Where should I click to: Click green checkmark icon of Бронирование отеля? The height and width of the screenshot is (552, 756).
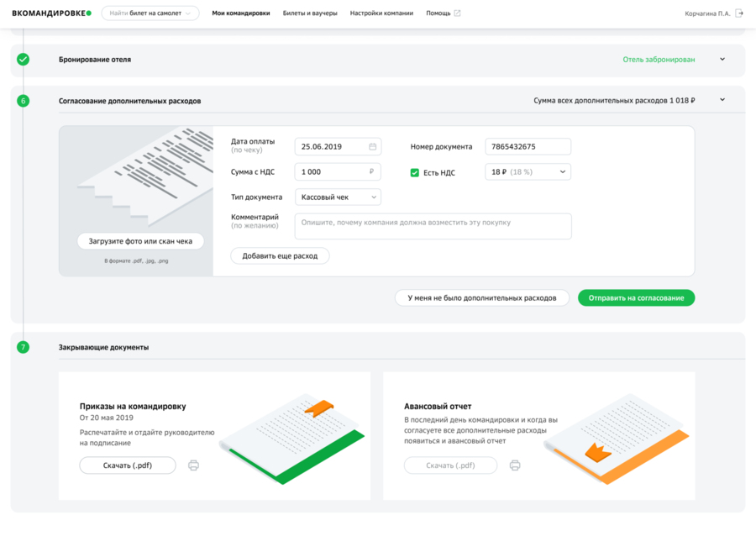click(x=24, y=60)
